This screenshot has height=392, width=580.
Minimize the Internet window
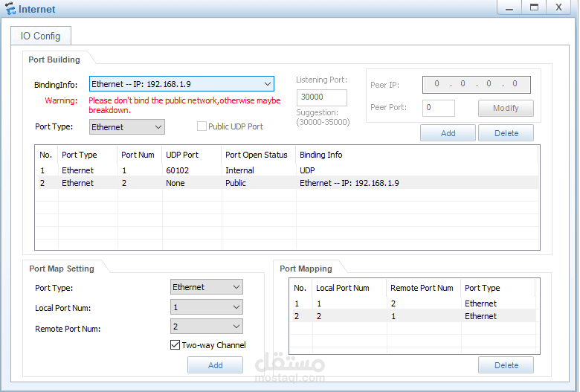(509, 7)
